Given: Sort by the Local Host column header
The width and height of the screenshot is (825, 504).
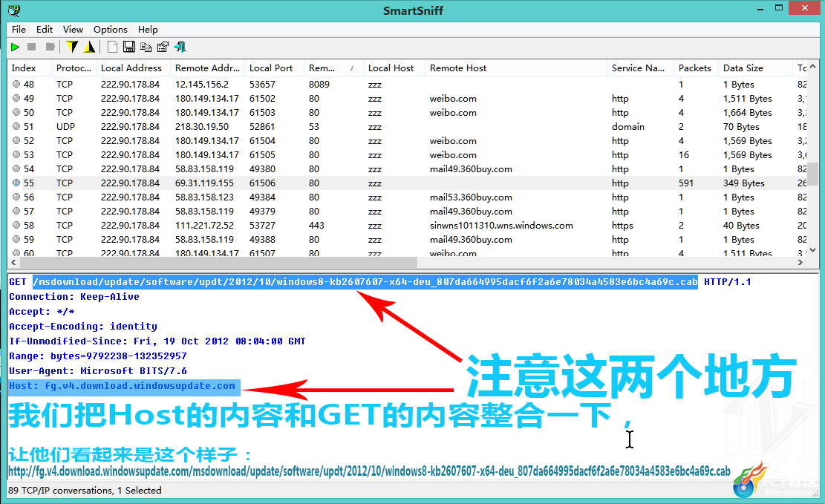Looking at the screenshot, I should pos(394,68).
